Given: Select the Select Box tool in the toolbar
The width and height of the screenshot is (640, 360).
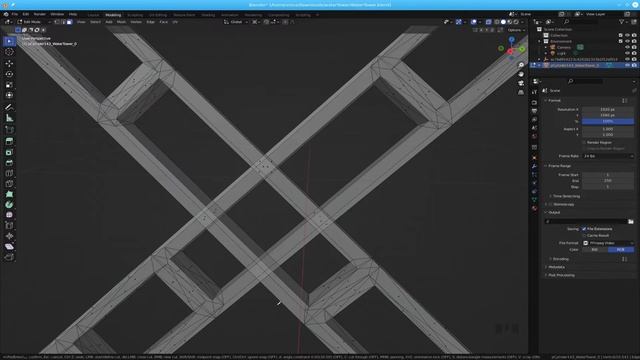Looking at the screenshot, I should click(9, 41).
